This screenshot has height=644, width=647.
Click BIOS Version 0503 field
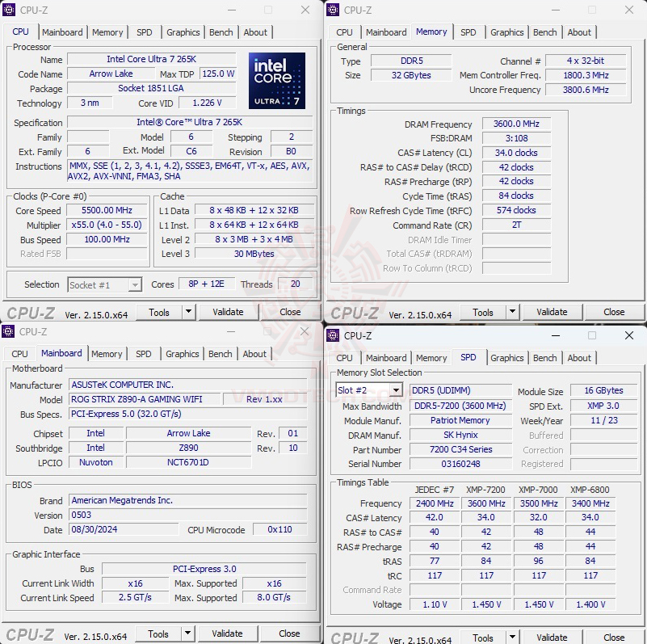(x=187, y=515)
